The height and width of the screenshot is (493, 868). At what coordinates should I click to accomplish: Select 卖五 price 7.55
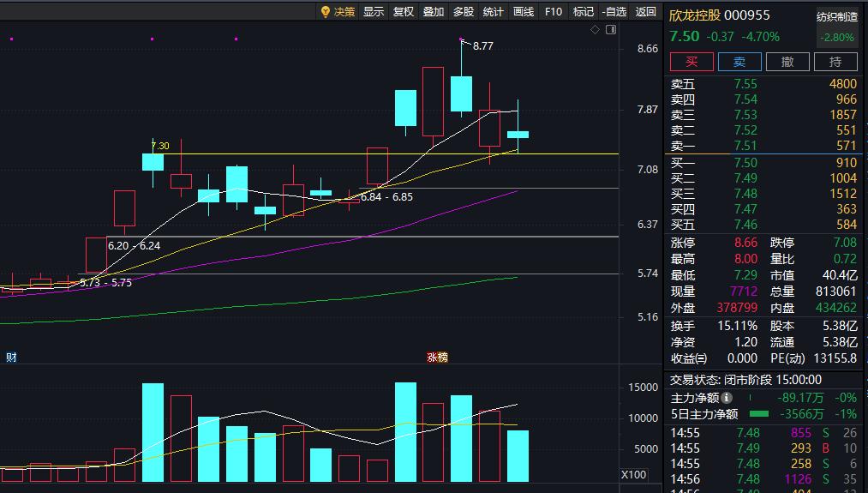(x=745, y=84)
